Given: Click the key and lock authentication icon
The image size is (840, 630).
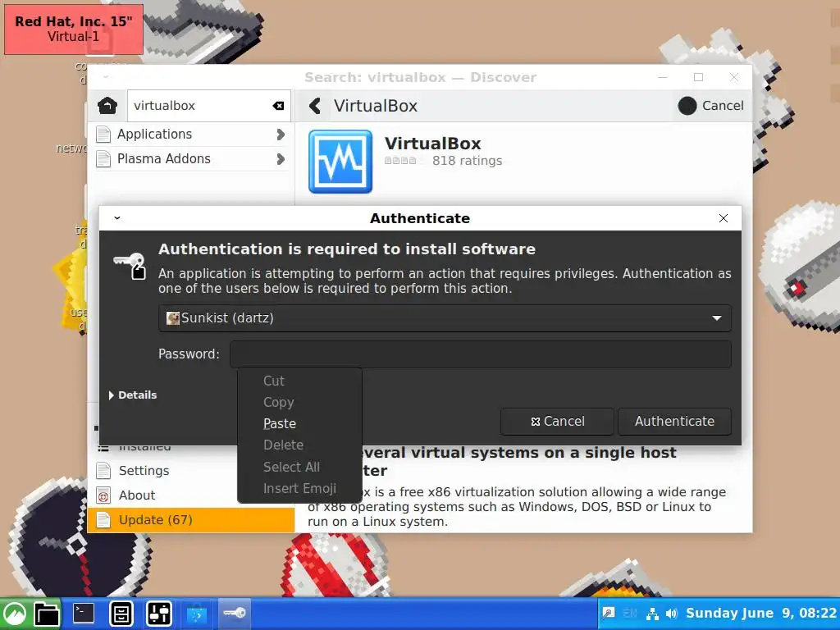Looking at the screenshot, I should pos(130,265).
